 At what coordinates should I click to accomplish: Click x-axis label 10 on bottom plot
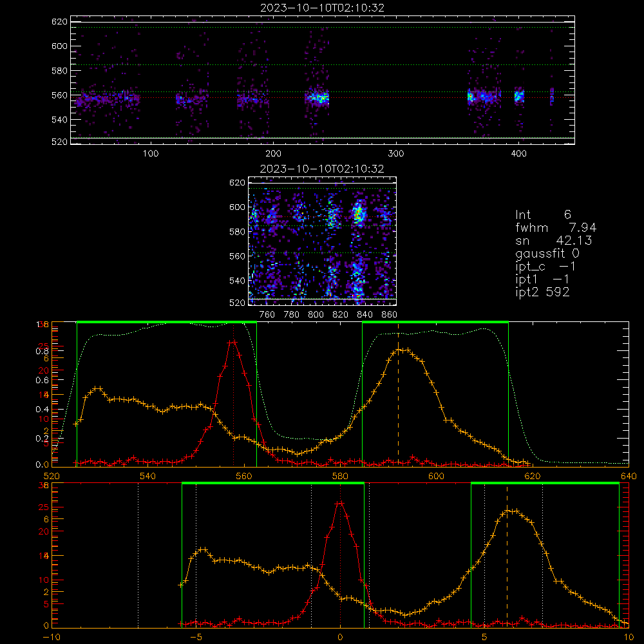[x=629, y=638]
